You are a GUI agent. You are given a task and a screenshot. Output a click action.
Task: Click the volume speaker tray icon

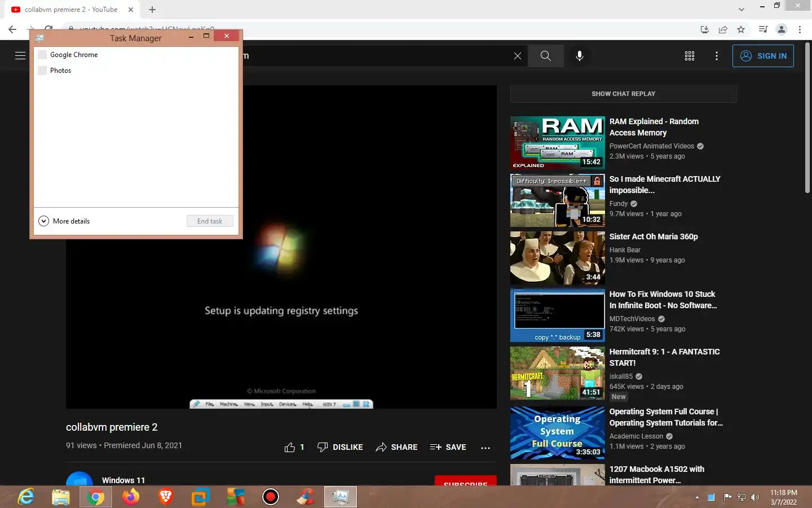click(x=755, y=497)
